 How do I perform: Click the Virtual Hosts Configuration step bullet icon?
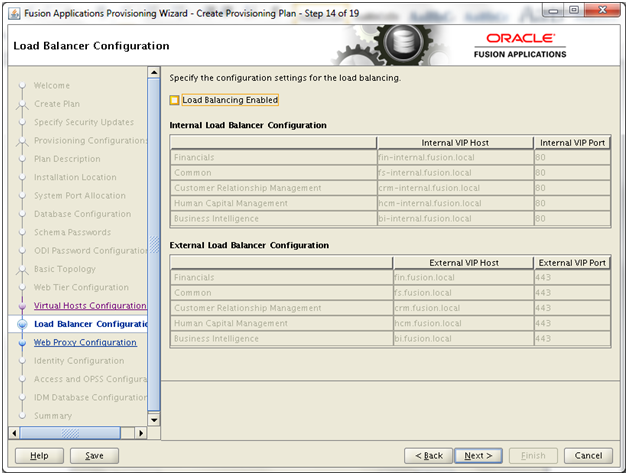pyautogui.click(x=22, y=306)
